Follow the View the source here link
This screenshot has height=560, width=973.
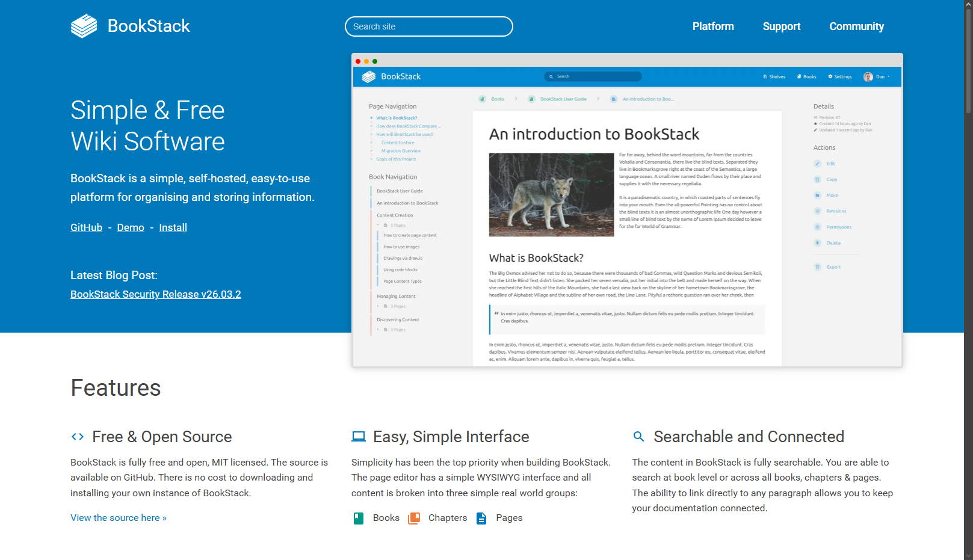[x=118, y=518]
